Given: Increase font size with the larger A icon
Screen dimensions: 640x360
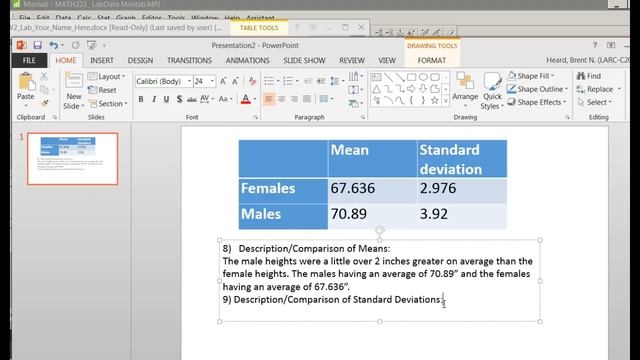Looking at the screenshot, I should coord(223,81).
